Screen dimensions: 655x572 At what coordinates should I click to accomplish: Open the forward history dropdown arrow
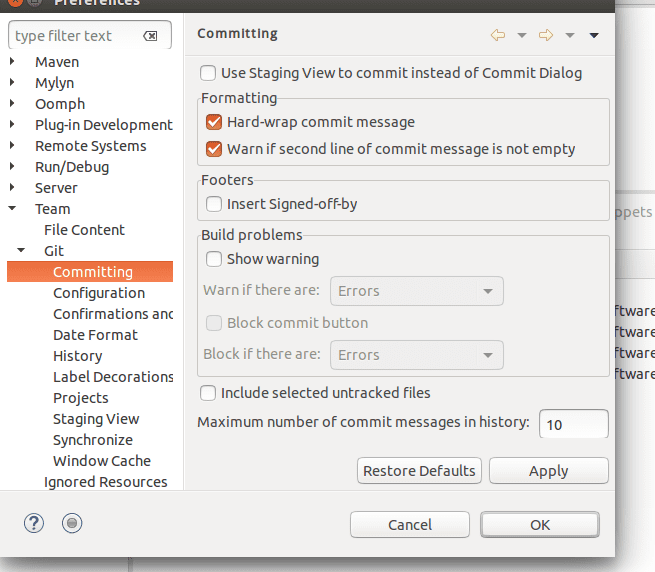coord(570,35)
